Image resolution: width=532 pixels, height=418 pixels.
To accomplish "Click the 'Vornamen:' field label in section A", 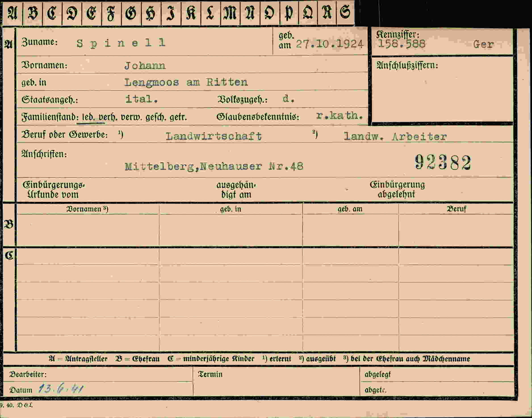I will tap(44, 65).
